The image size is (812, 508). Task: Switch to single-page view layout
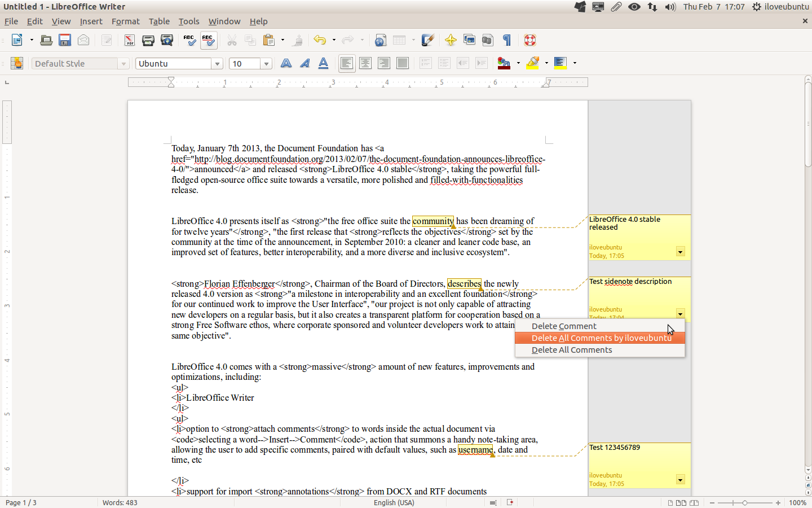(670, 502)
